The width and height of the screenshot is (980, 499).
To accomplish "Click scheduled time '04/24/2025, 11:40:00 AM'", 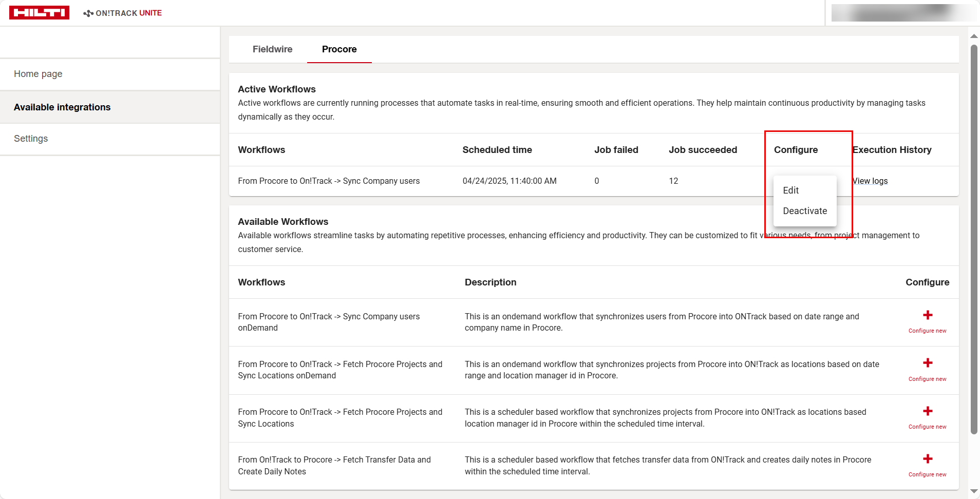I will click(x=510, y=181).
